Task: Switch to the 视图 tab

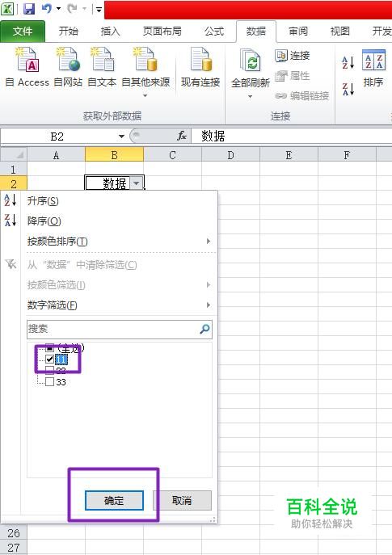Action: click(340, 32)
